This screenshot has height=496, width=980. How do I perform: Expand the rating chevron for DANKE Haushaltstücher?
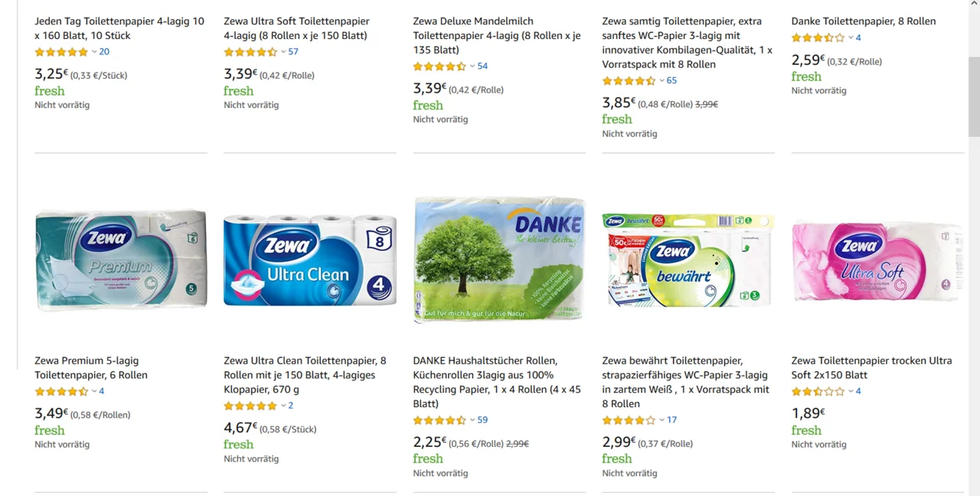(472, 420)
